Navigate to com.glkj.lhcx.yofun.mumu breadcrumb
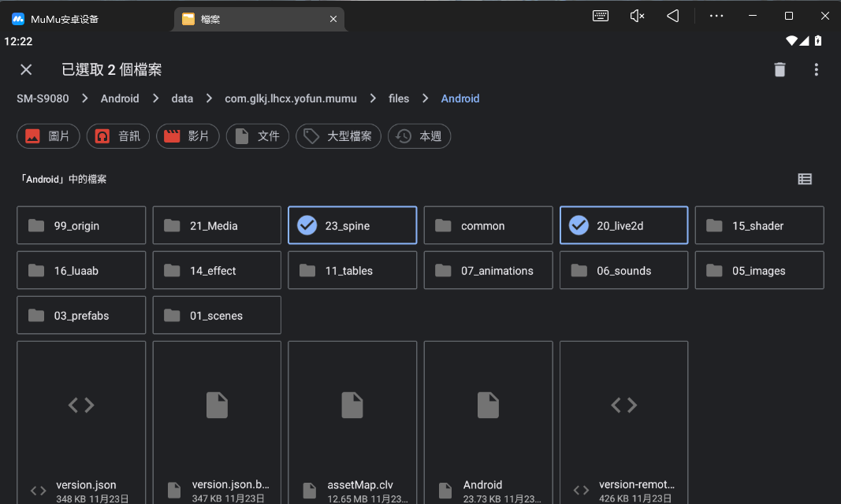 pos(291,98)
